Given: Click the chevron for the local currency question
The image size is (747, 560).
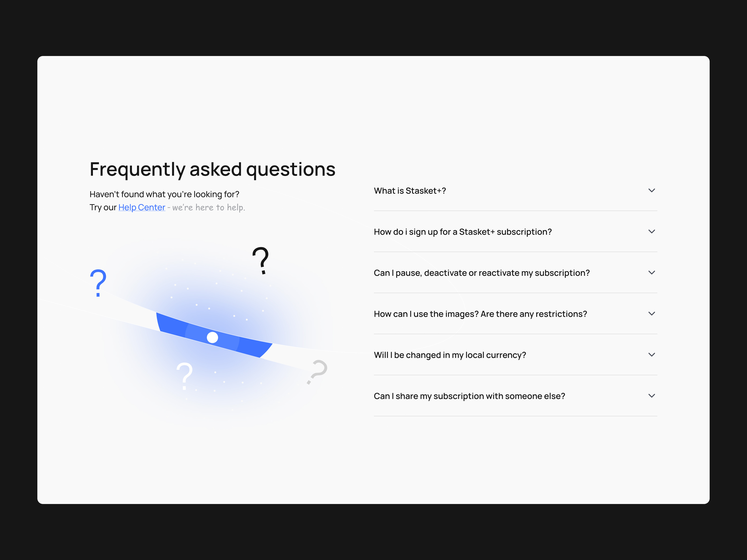Looking at the screenshot, I should [x=652, y=355].
